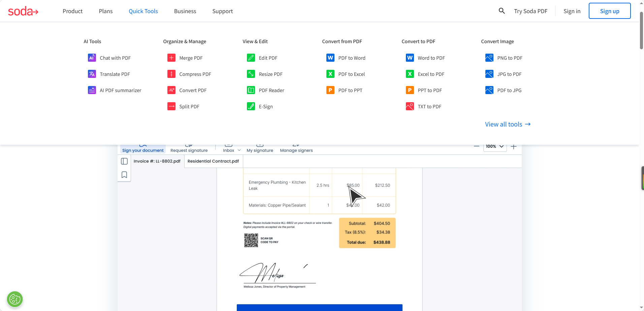Click the Emergency Plumbing - Kitchen Leak row text
Screen dimensions: 644x311
tap(277, 185)
